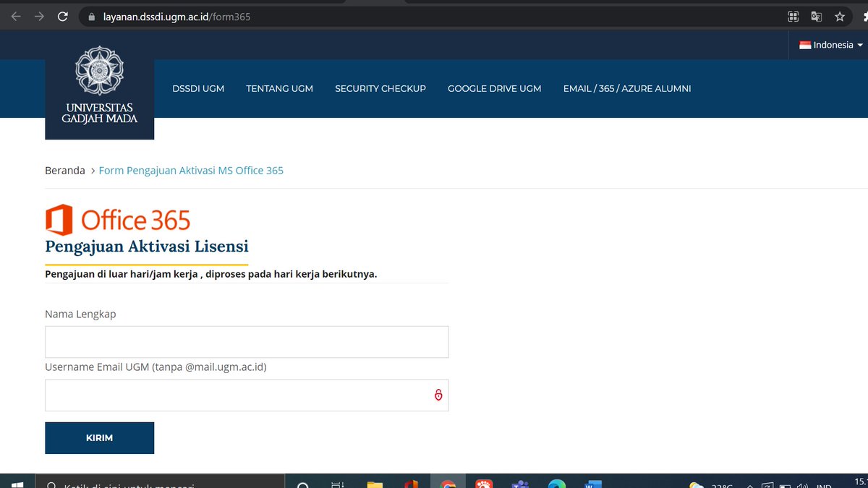Viewport: 868px width, 488px height.
Task: Open the TENTANG UGM menu item
Action: [x=279, y=88]
